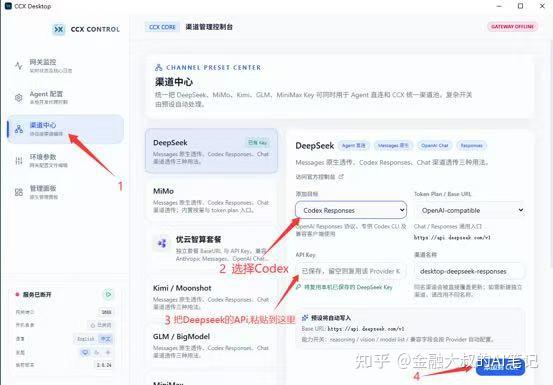
Task: Click the gear icon beside Agent 配置
Action: 19,97
